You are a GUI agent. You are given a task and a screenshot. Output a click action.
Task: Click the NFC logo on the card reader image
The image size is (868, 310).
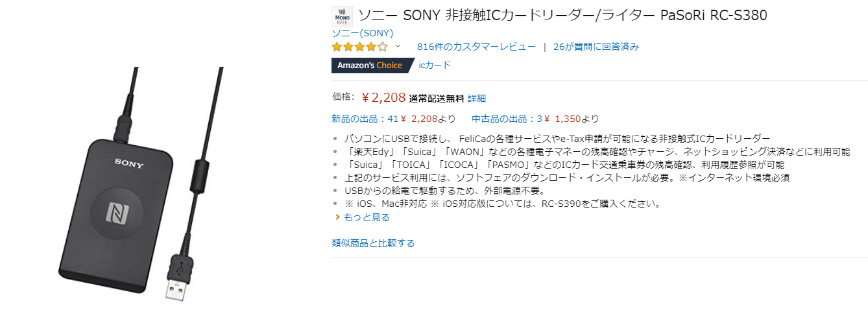119,213
